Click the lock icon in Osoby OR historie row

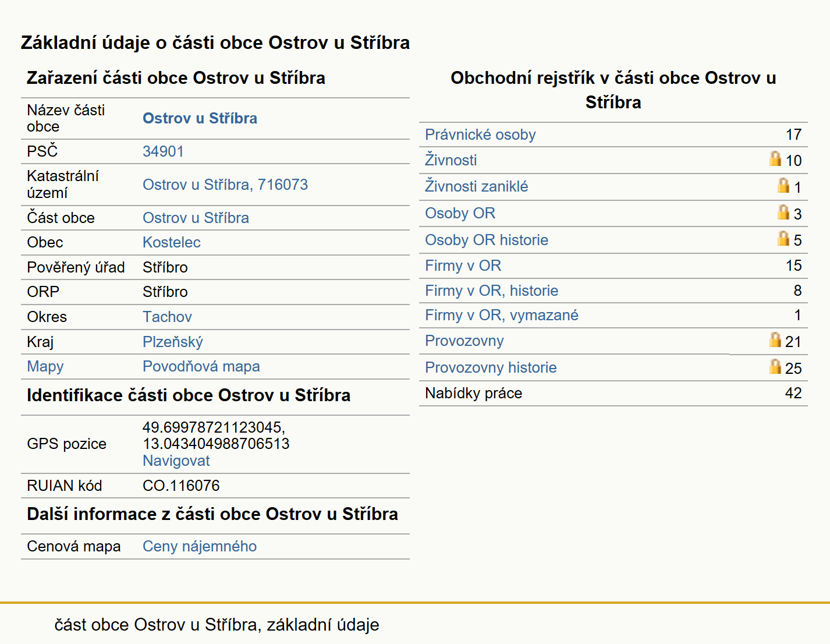783,238
